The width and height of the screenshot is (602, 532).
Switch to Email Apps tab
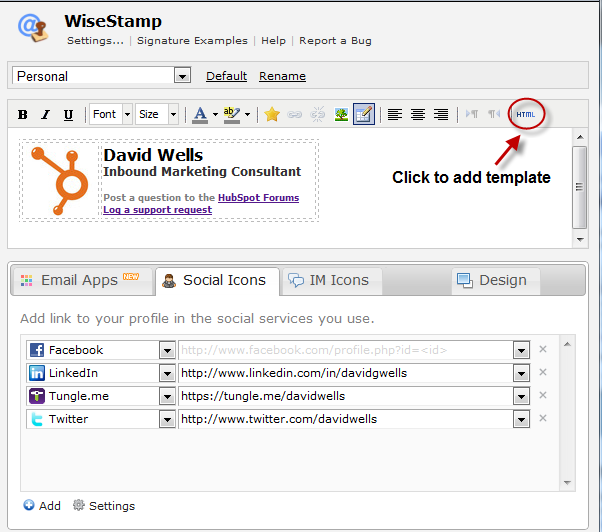pos(82,281)
